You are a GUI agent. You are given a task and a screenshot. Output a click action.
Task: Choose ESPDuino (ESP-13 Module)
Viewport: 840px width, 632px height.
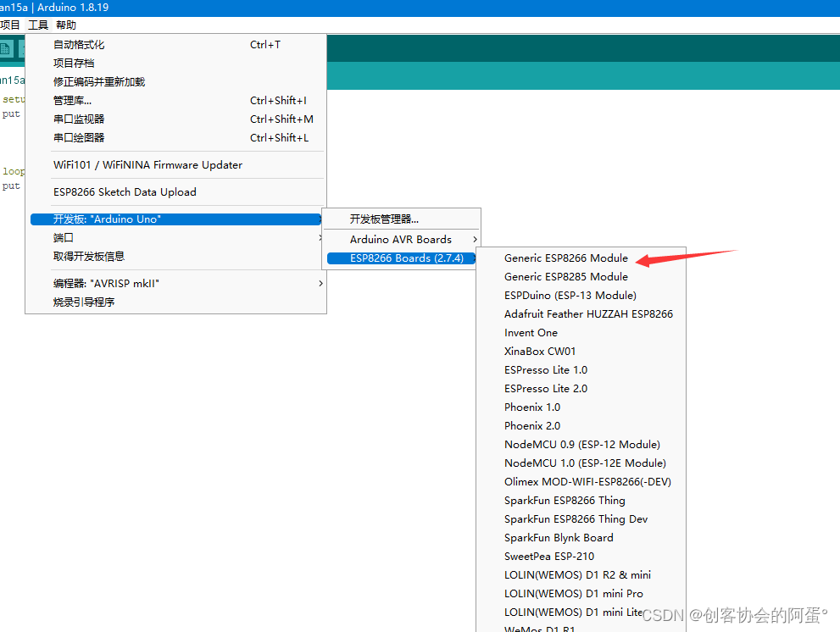[x=581, y=296]
